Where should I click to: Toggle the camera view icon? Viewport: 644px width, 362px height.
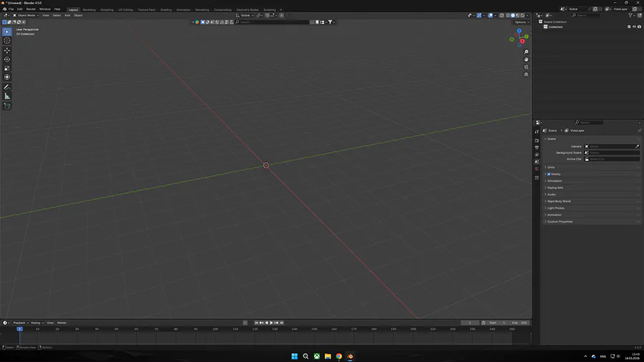526,67
